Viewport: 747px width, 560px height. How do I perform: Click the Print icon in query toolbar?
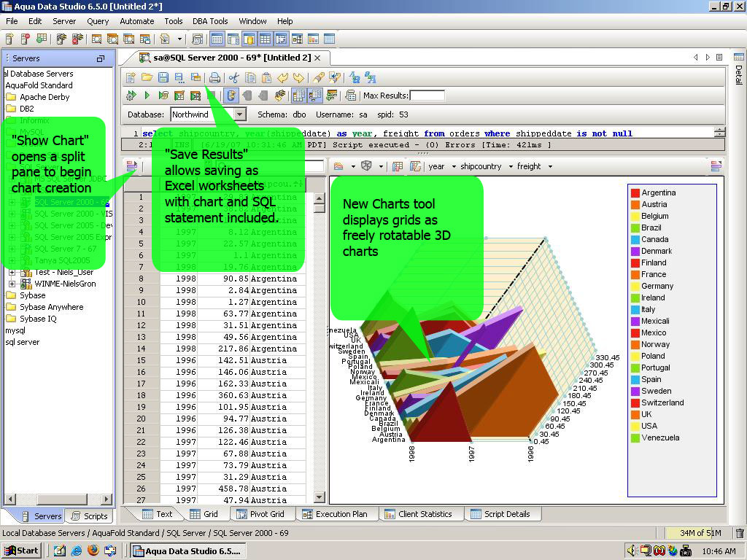pyautogui.click(x=215, y=77)
